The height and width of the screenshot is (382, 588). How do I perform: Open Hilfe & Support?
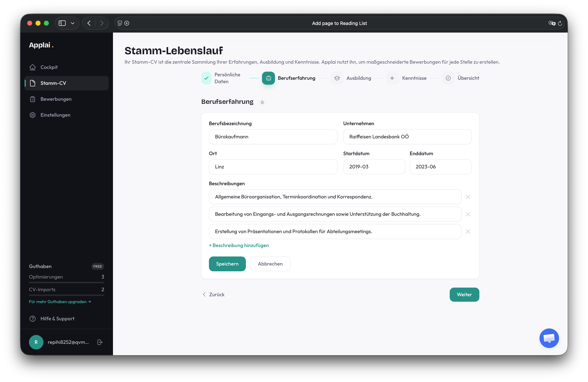click(x=52, y=319)
